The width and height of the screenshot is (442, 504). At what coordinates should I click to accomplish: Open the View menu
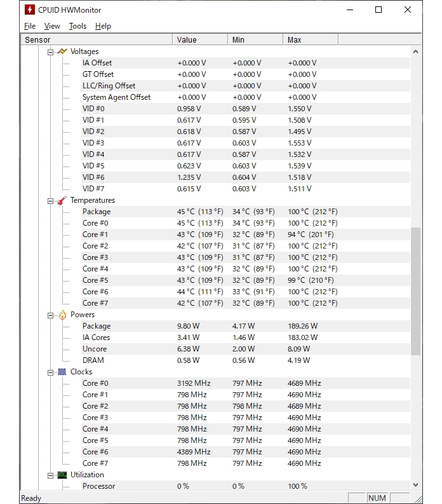(52, 26)
